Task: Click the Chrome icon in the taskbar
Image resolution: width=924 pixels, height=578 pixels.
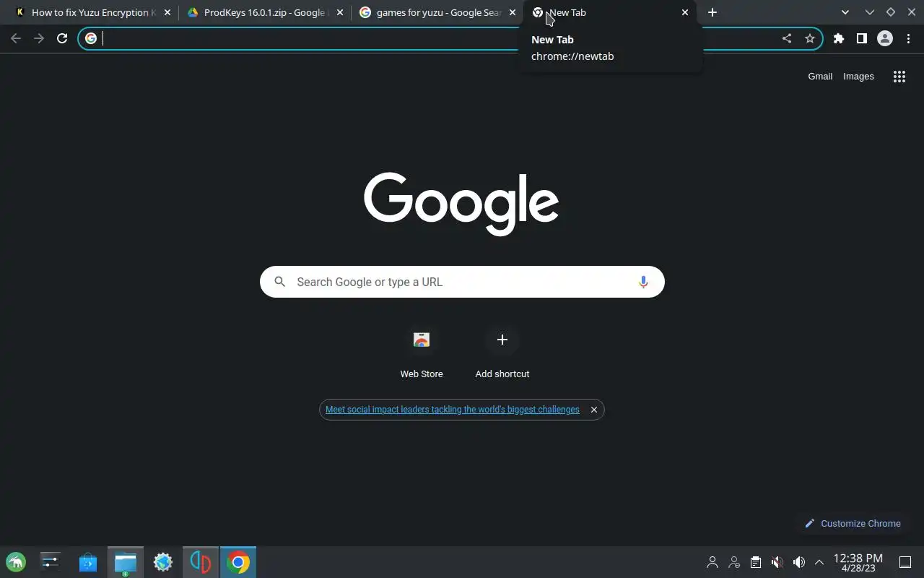Action: pos(238,562)
